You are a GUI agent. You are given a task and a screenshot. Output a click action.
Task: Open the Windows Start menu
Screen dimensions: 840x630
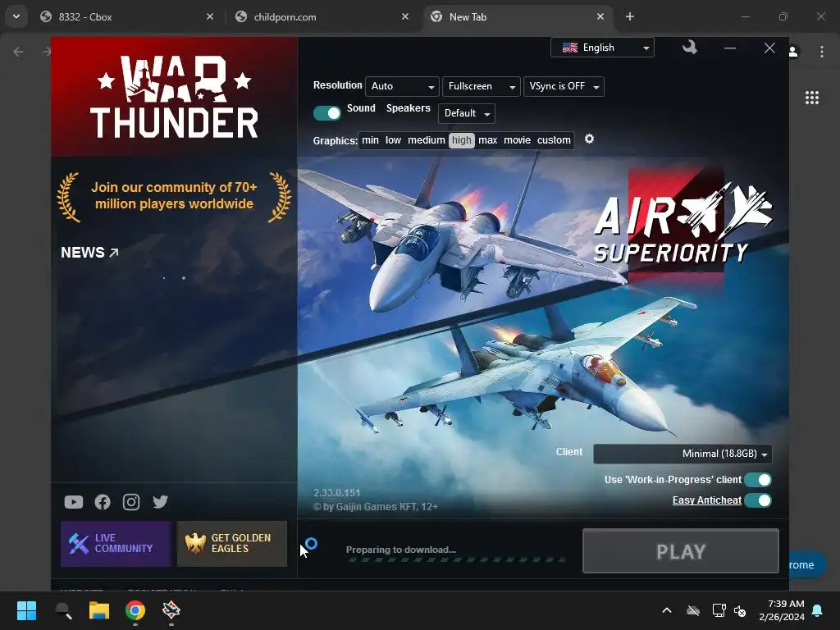[x=26, y=610]
